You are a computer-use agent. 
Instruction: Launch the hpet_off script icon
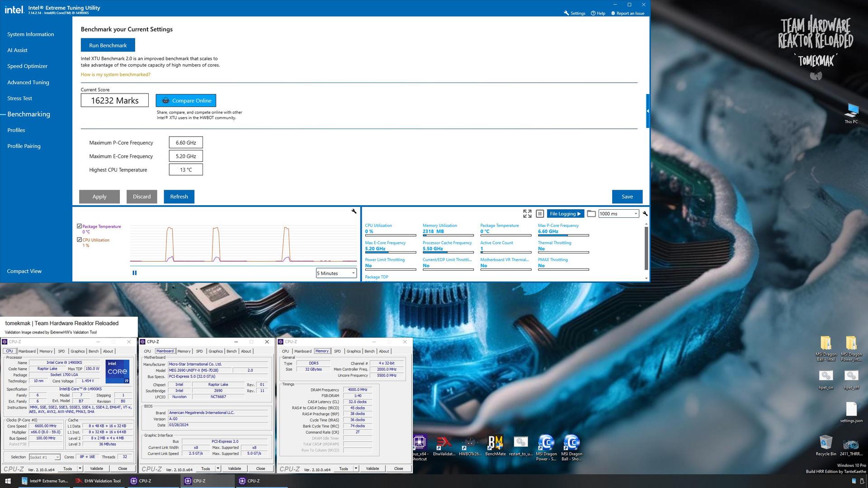[851, 380]
